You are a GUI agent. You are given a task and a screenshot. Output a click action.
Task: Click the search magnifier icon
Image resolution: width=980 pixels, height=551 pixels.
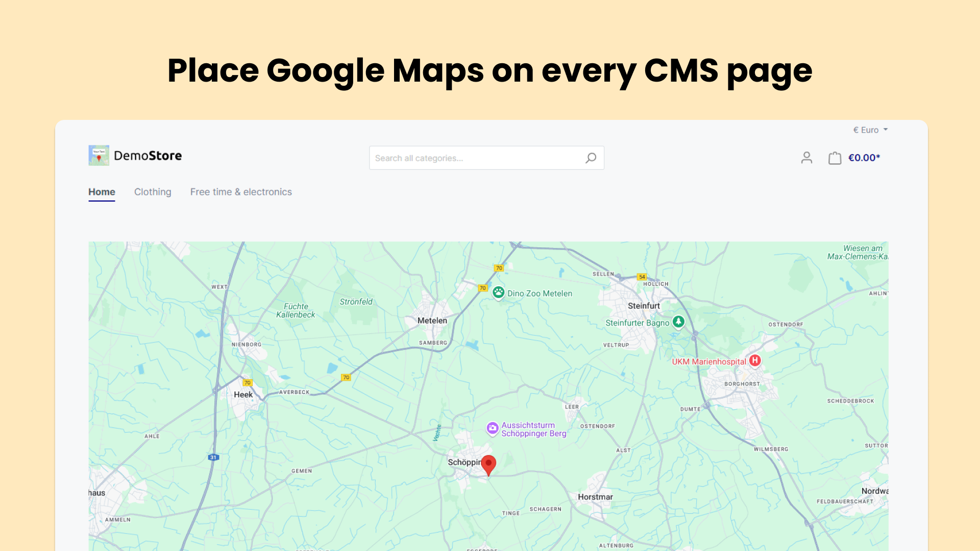(591, 158)
